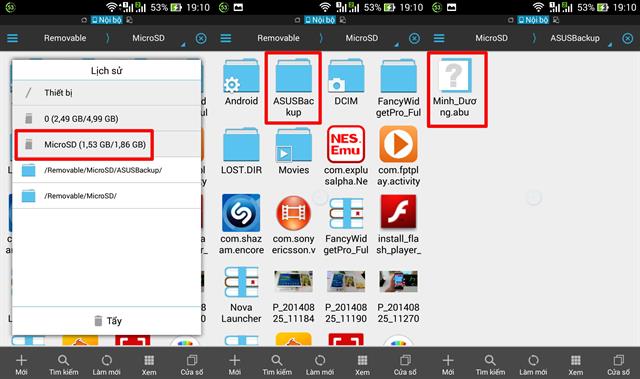The image size is (640, 379).
Task: Tap ASUSBackup breadcrumb in the path bar
Action: pos(575,38)
